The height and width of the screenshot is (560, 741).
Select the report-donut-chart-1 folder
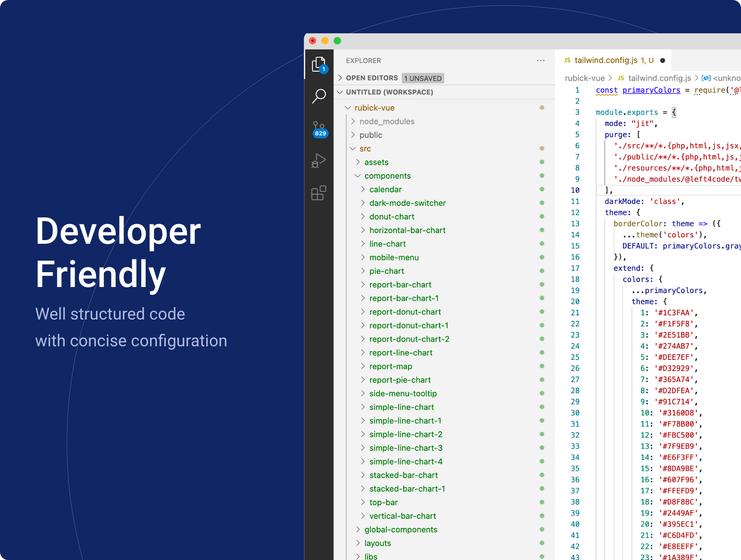click(x=444, y=325)
